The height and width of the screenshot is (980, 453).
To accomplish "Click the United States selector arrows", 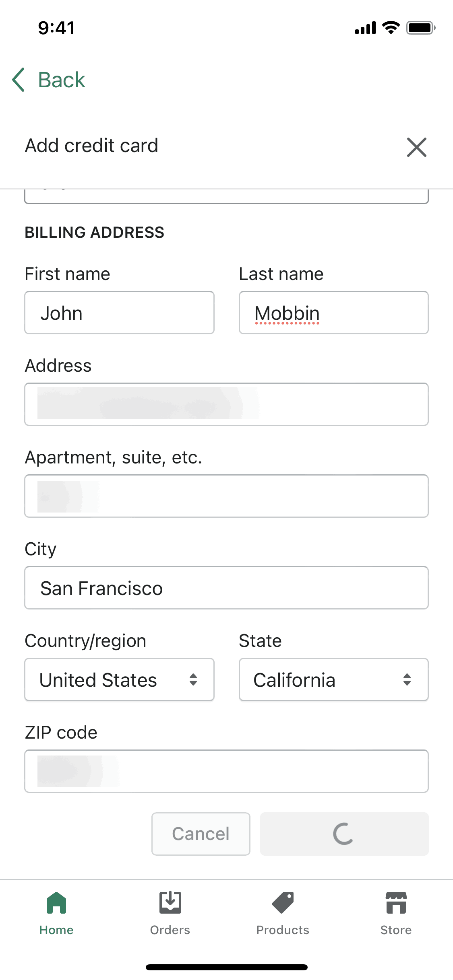I will (193, 679).
